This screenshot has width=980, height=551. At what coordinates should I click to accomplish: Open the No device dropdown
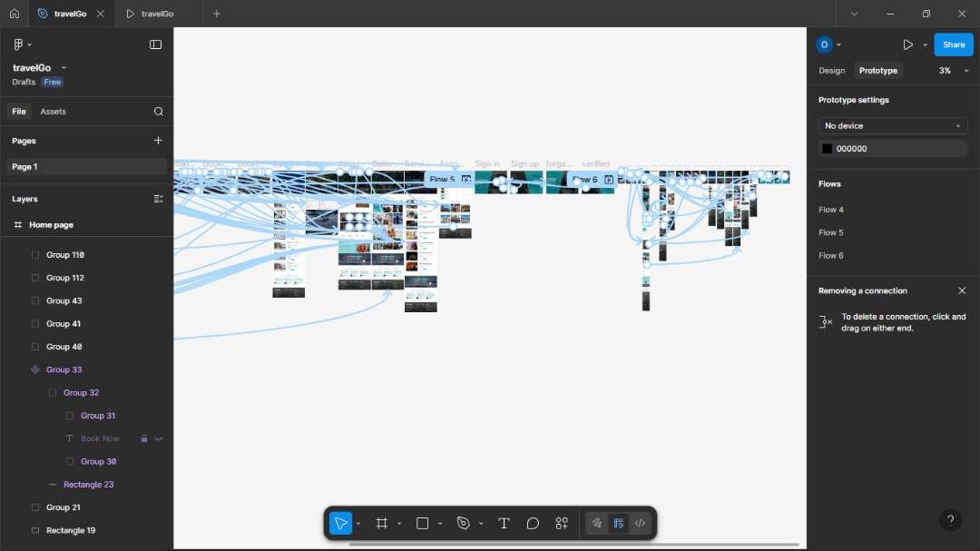(893, 125)
